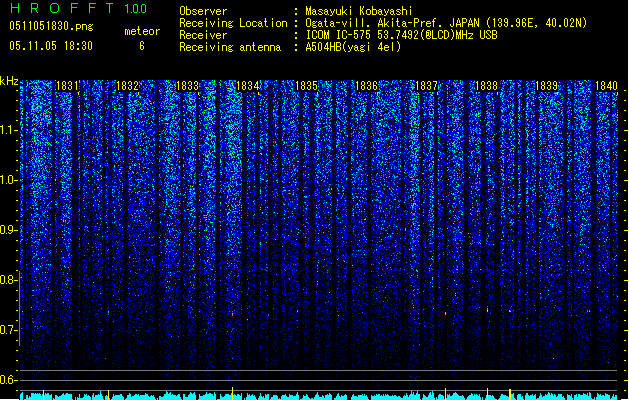This screenshot has width=629, height=400.
Task: Click the 0.6 frequency axis label
Action: [x=9, y=380]
